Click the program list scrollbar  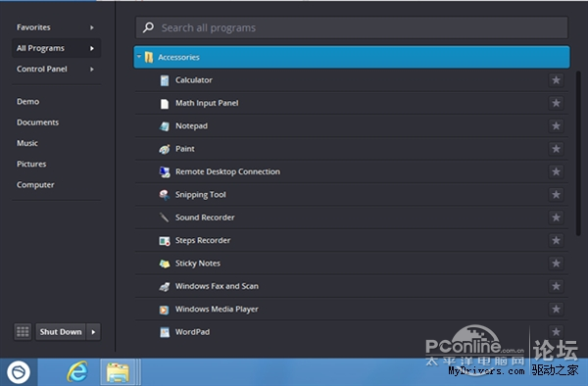578,154
